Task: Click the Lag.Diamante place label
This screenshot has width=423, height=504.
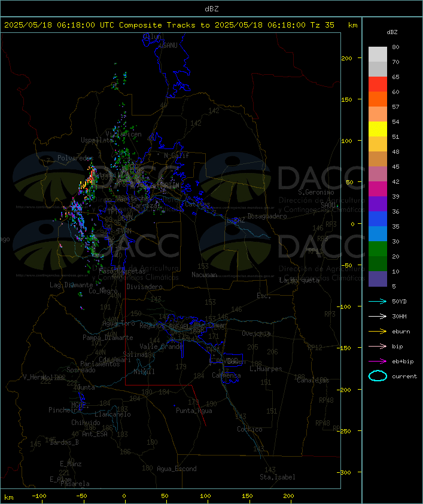Action: 71,285
